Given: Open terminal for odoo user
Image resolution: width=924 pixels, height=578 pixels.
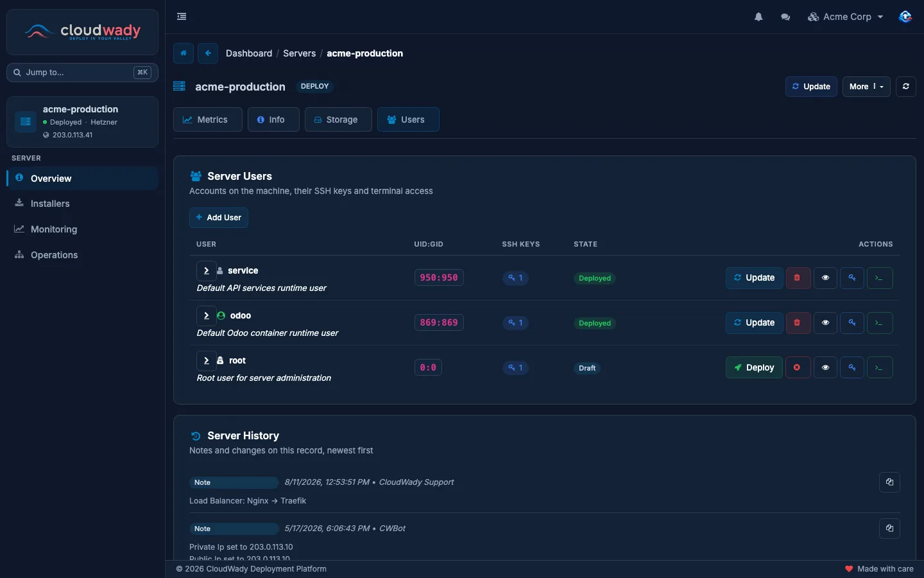Looking at the screenshot, I should click(x=880, y=323).
